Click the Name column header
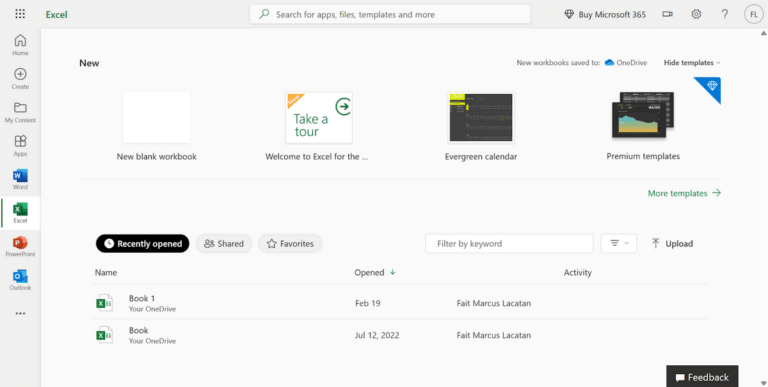This screenshot has width=768, height=387. (106, 272)
